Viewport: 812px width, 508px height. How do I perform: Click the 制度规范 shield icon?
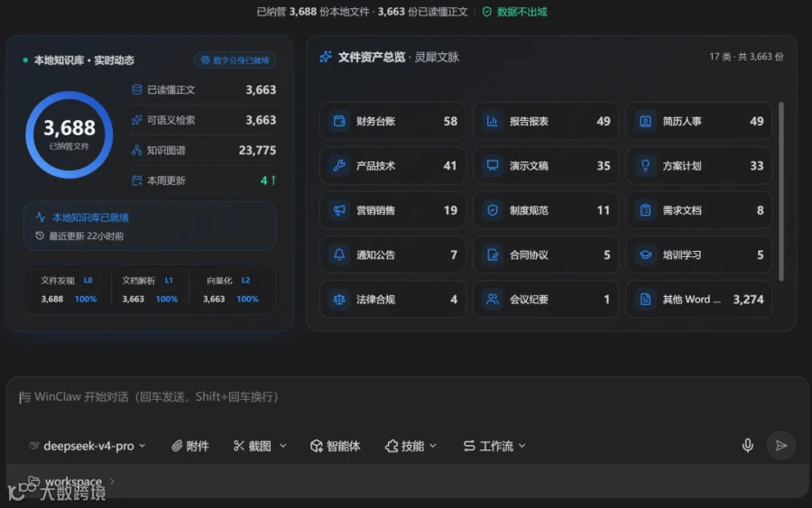pos(493,210)
